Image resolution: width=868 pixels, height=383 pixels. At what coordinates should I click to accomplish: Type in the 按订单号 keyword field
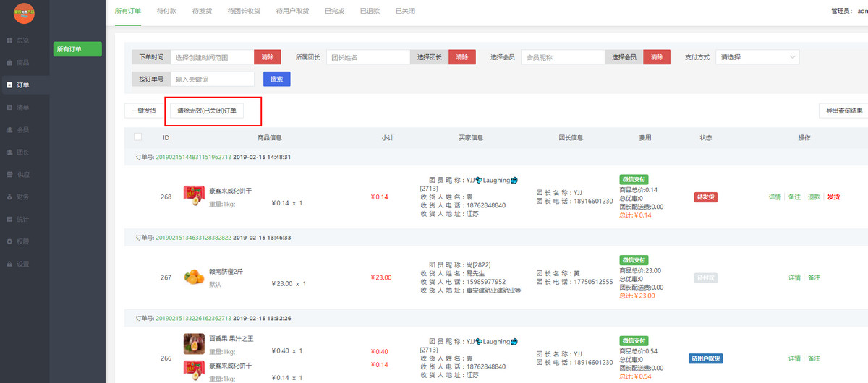[212, 79]
